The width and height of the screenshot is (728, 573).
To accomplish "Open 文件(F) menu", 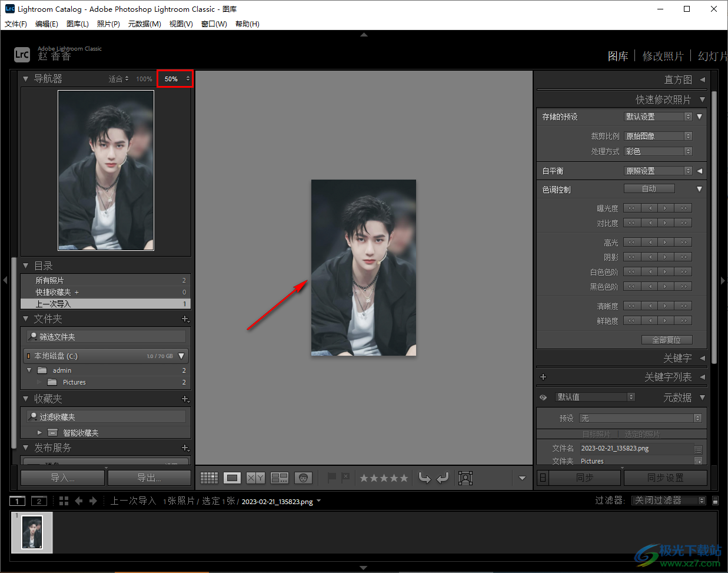I will (16, 24).
